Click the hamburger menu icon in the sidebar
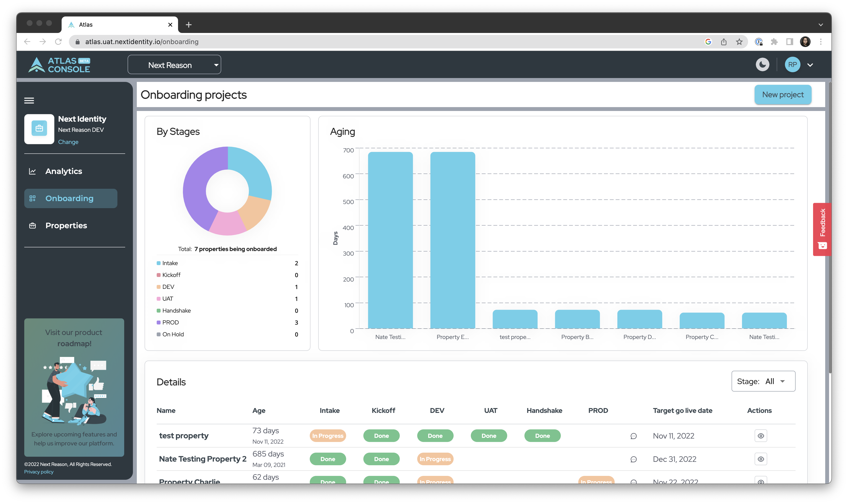Viewport: 848px width, 504px height. coord(29,101)
